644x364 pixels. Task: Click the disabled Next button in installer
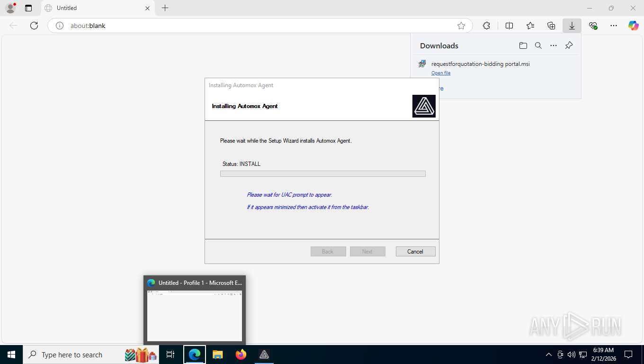pyautogui.click(x=367, y=252)
